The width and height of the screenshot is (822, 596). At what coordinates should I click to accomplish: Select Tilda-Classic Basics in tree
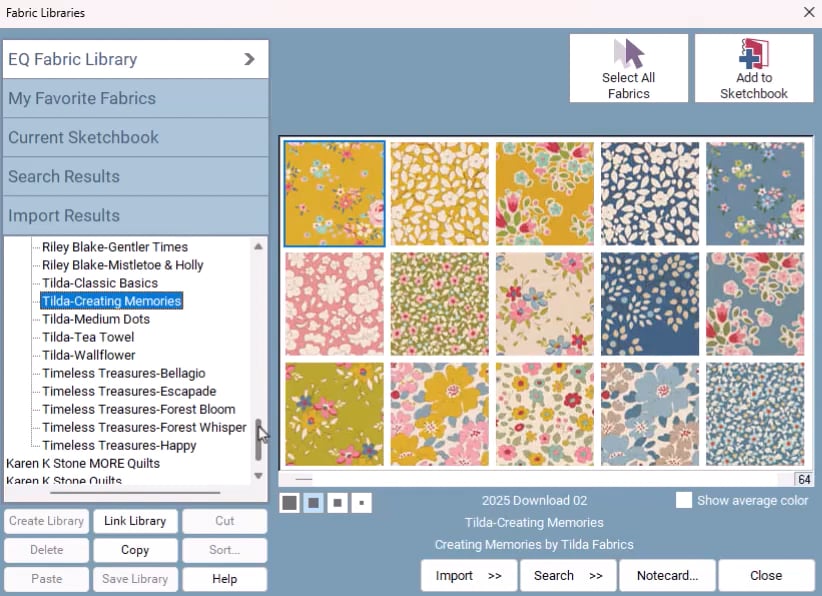click(x=100, y=283)
